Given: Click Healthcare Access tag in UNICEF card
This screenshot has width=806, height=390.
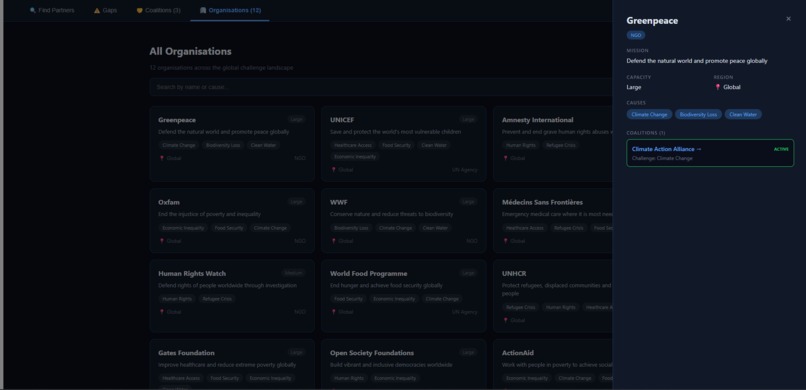Looking at the screenshot, I should click(353, 145).
